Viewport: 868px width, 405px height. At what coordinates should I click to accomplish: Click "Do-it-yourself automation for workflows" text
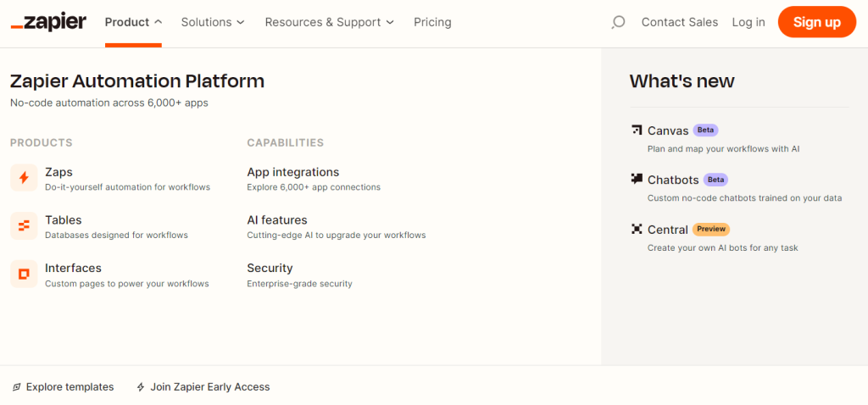pos(127,187)
